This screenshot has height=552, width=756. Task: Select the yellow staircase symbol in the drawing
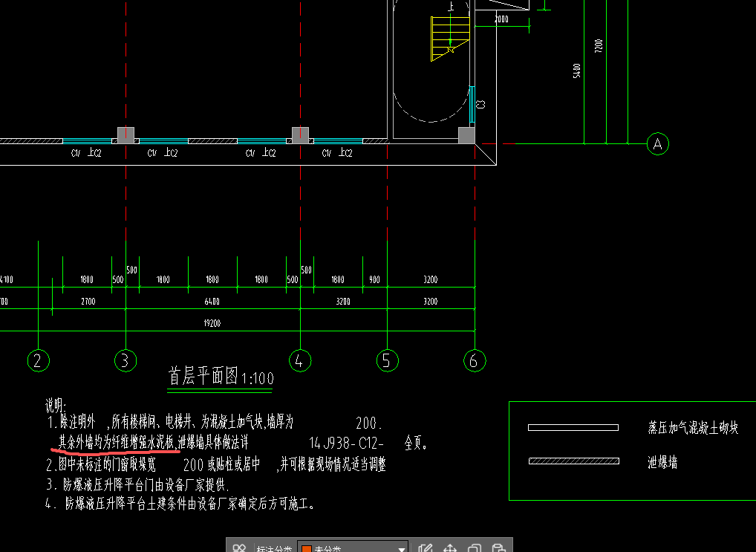pyautogui.click(x=450, y=39)
